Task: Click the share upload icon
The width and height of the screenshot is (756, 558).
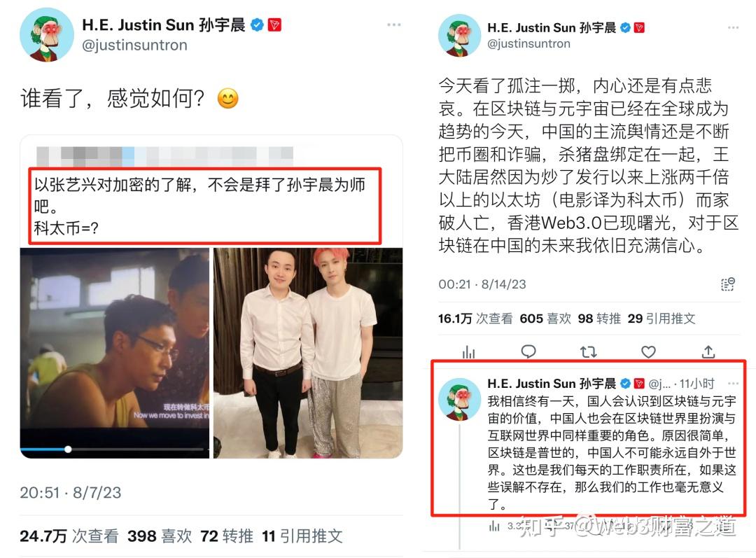Action: [x=708, y=352]
